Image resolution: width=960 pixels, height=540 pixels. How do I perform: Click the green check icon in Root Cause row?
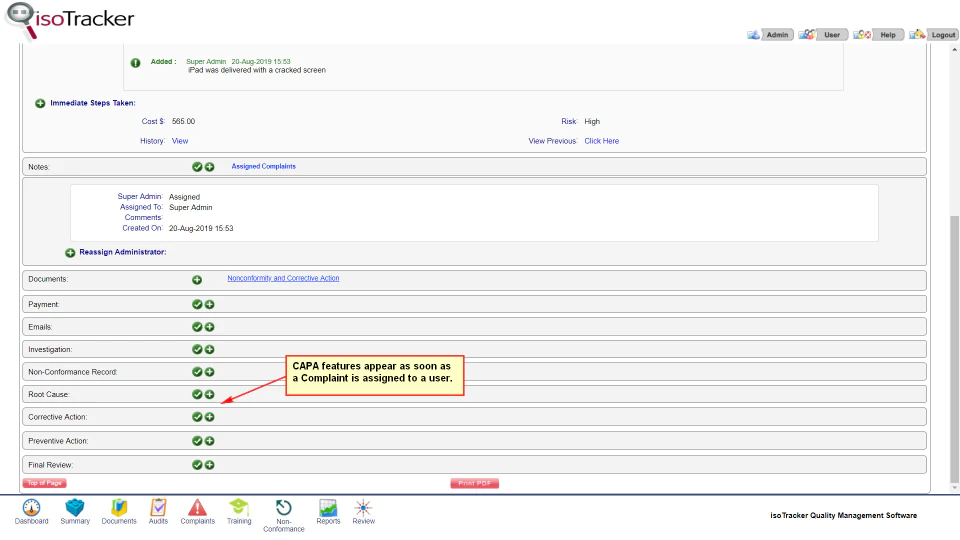point(197,394)
